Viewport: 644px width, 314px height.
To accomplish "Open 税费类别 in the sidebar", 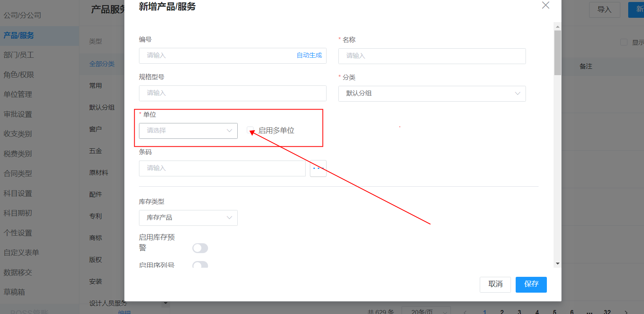I will tap(18, 154).
